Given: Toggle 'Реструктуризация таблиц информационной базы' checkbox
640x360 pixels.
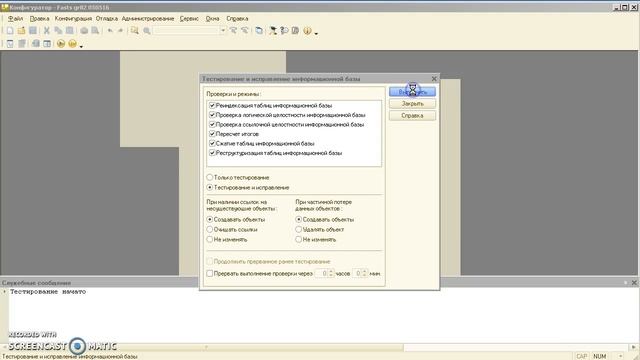Looking at the screenshot, I should tap(212, 153).
